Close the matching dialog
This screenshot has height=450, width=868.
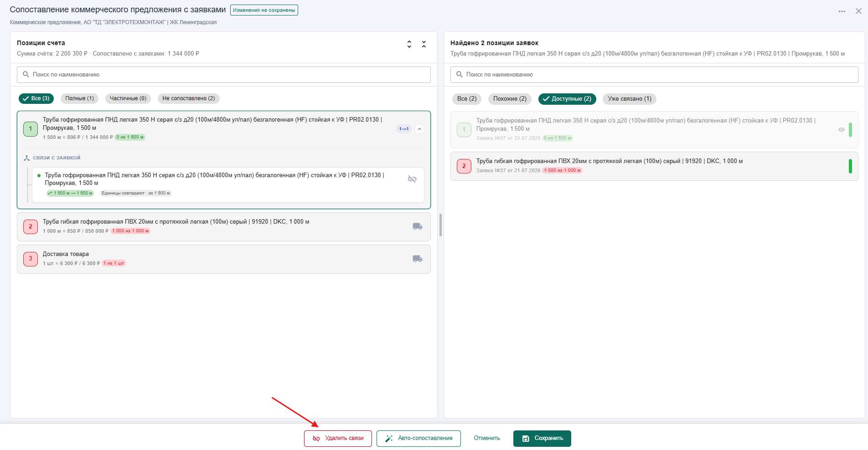(x=858, y=11)
